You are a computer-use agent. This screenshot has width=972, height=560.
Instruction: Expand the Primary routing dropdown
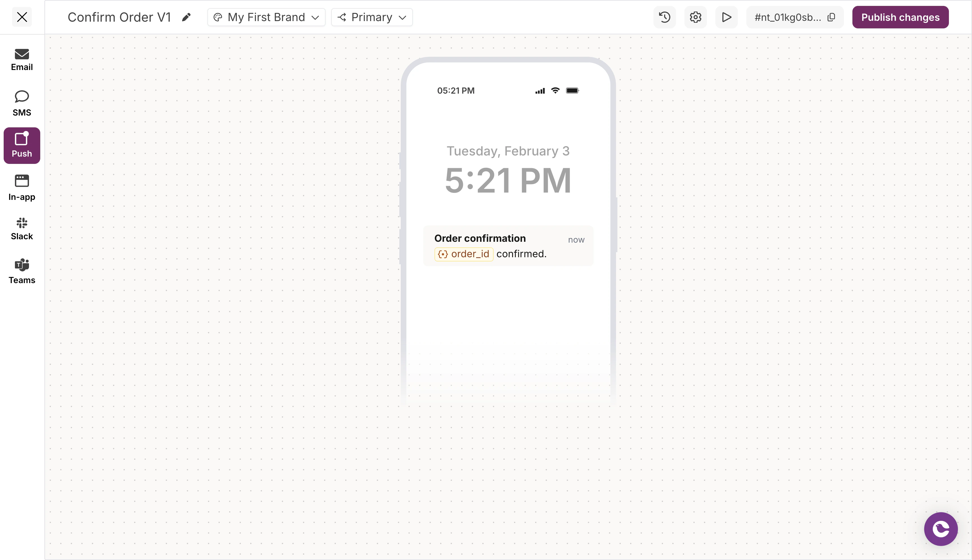coord(371,17)
